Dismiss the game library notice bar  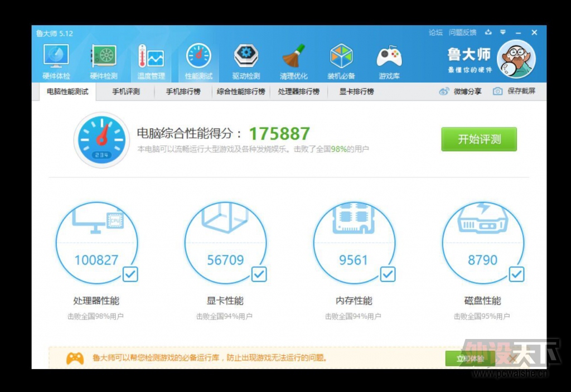pos(512,359)
